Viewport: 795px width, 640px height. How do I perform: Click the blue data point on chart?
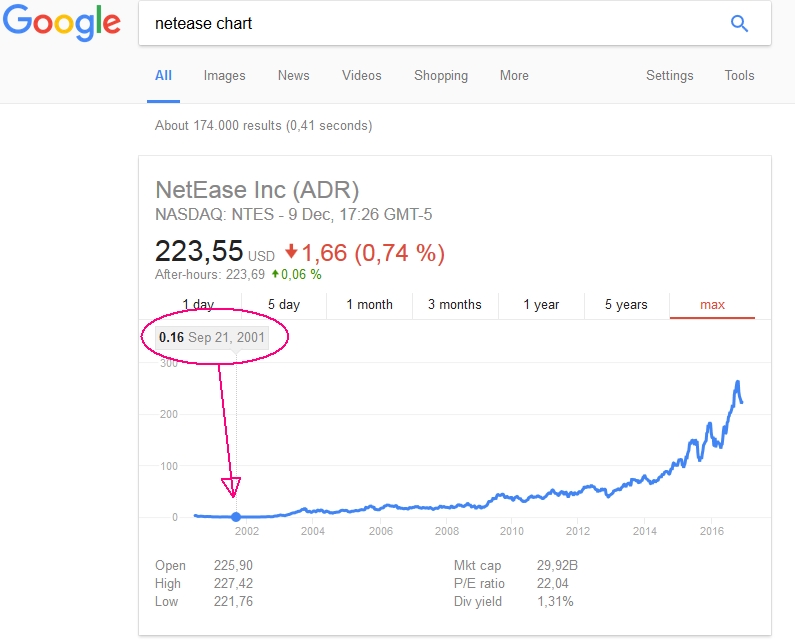(235, 517)
